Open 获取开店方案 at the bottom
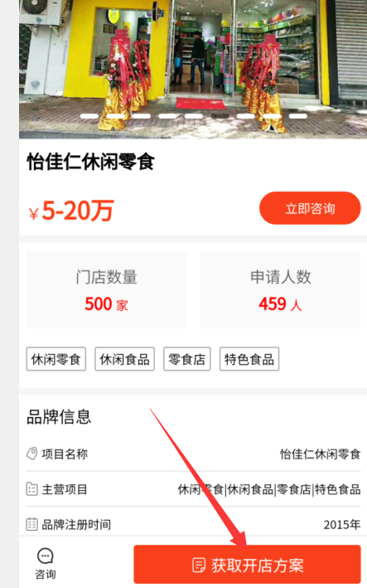 pos(247,565)
